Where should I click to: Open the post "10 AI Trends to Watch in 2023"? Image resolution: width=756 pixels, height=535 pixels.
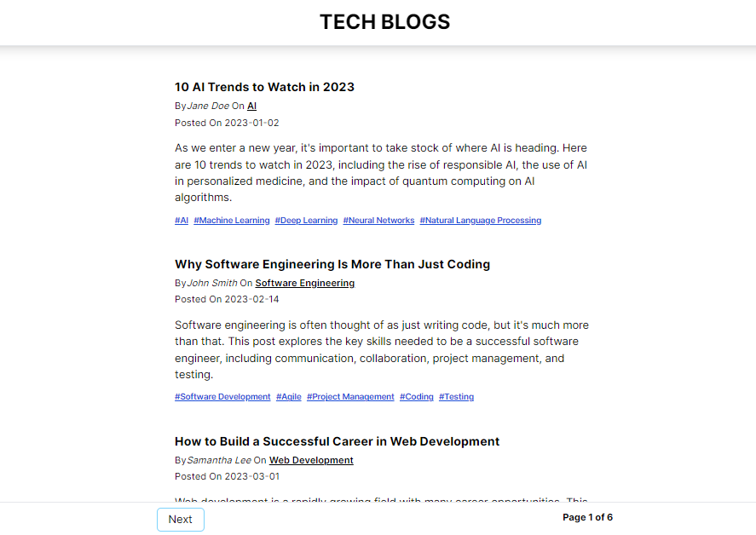coord(264,86)
